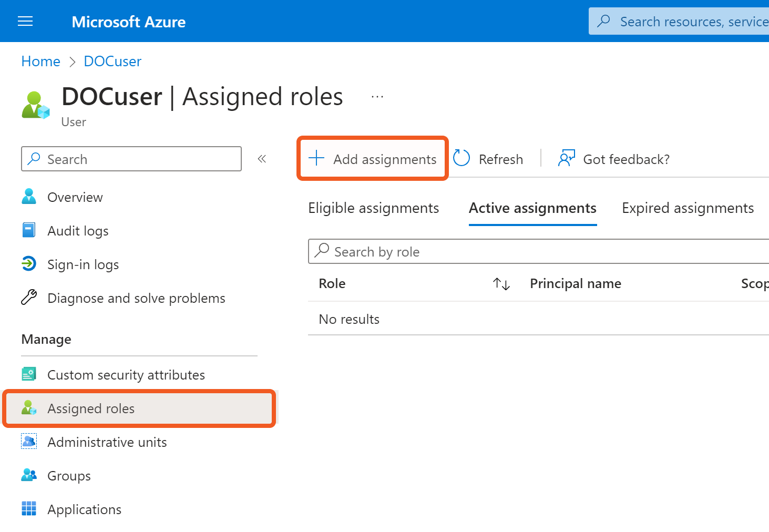Open Administrative units via its icon
769x532 pixels.
[x=29, y=442]
